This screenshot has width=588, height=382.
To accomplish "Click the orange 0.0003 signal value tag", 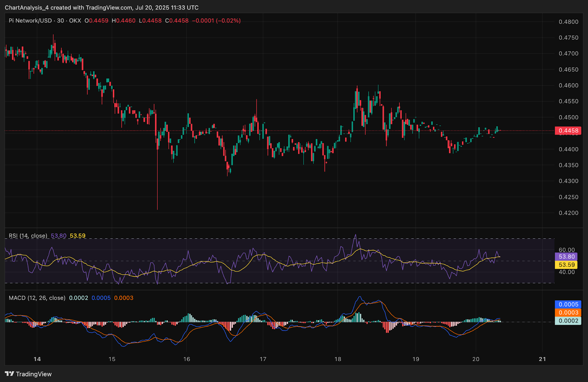I will point(568,313).
